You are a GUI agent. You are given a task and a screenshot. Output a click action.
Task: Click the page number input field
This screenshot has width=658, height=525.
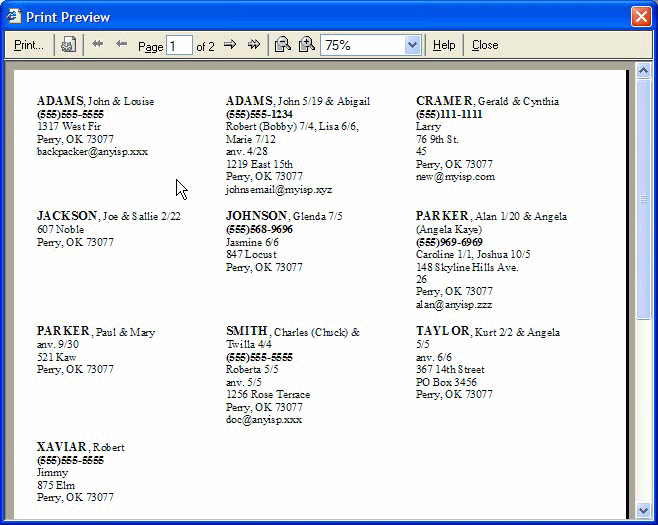179,46
